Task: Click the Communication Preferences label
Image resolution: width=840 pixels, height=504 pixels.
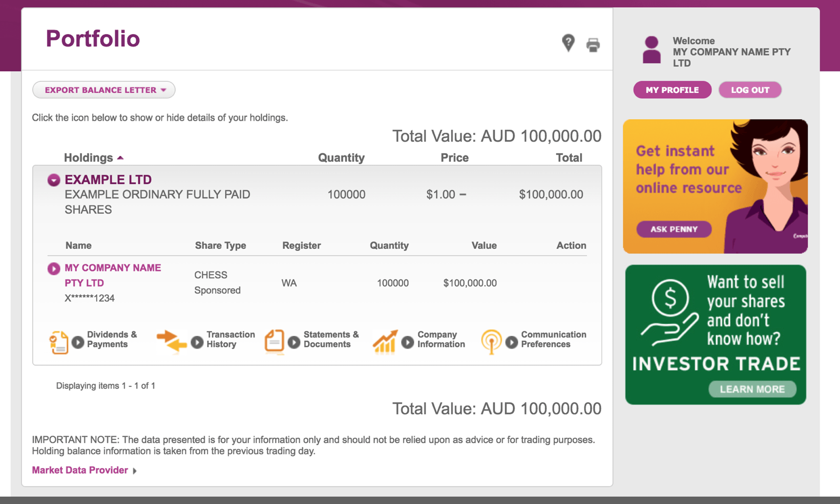Action: pos(553,339)
